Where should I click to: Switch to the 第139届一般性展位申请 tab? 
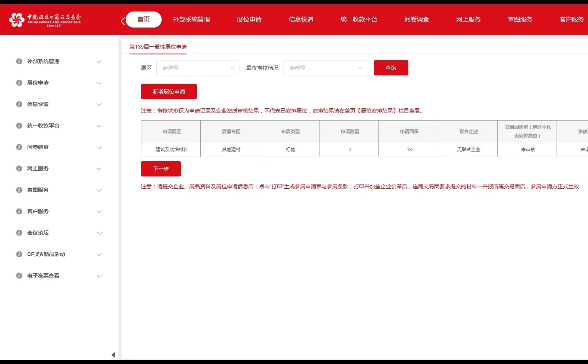click(158, 47)
